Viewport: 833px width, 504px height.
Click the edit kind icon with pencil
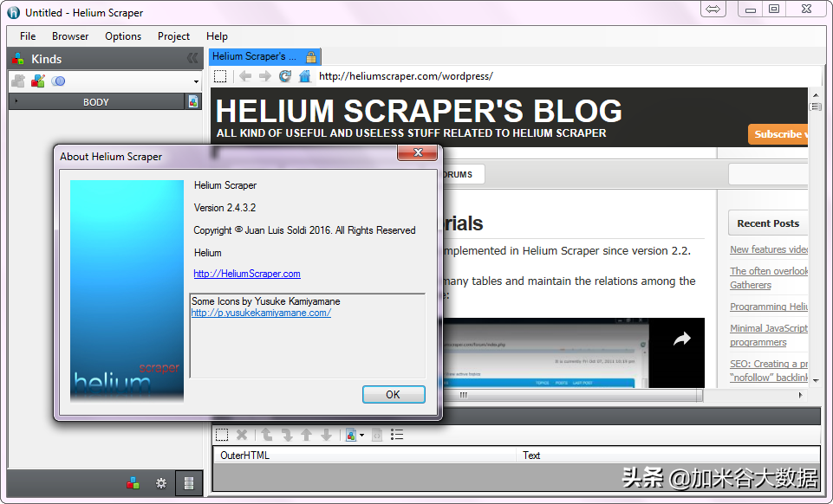coord(38,81)
